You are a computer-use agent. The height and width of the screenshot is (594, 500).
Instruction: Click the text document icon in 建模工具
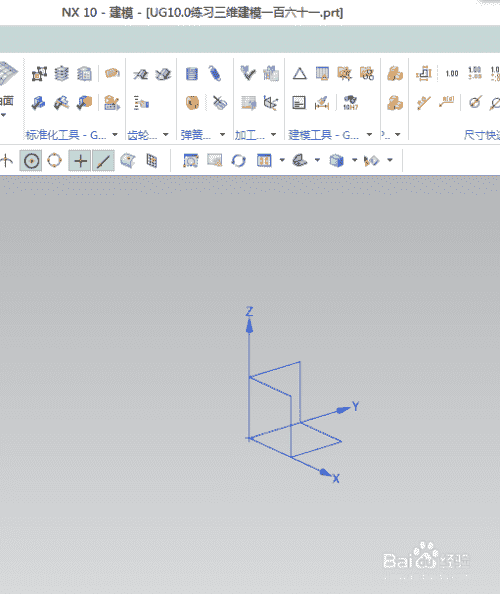click(x=299, y=103)
